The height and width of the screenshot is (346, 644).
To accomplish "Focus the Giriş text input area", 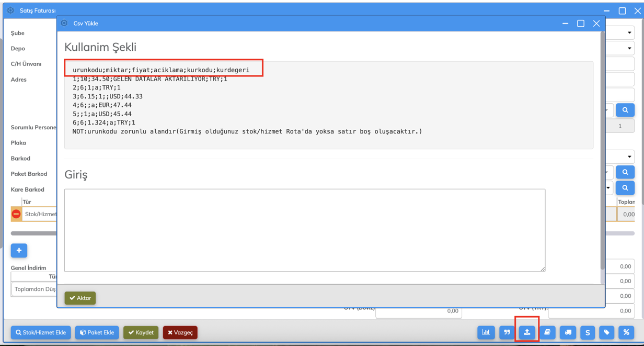I will coord(304,230).
